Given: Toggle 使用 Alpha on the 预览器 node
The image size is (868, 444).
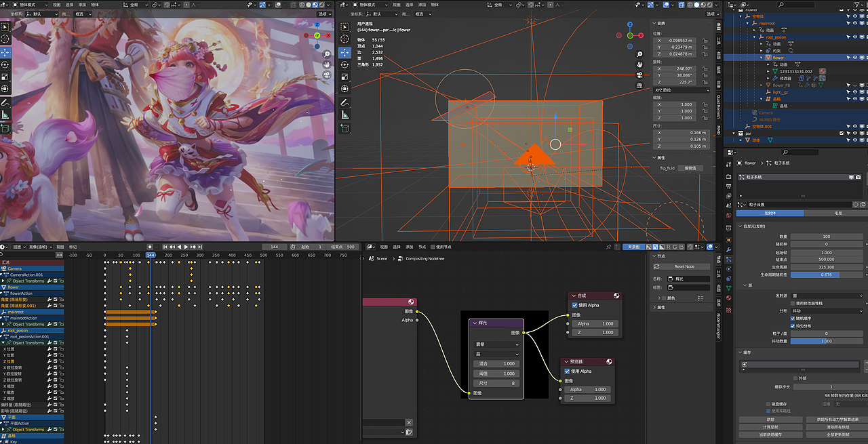Looking at the screenshot, I should (x=567, y=371).
